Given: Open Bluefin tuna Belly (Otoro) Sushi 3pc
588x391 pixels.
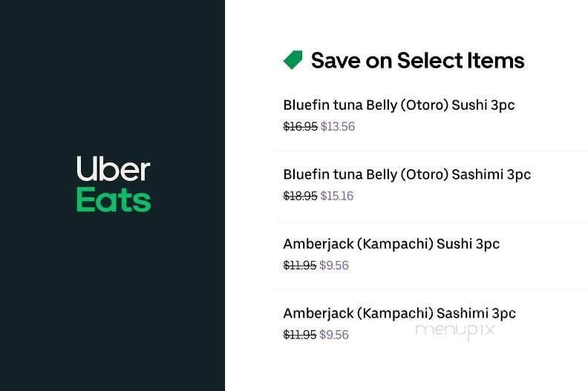Looking at the screenshot, I should click(x=399, y=105).
